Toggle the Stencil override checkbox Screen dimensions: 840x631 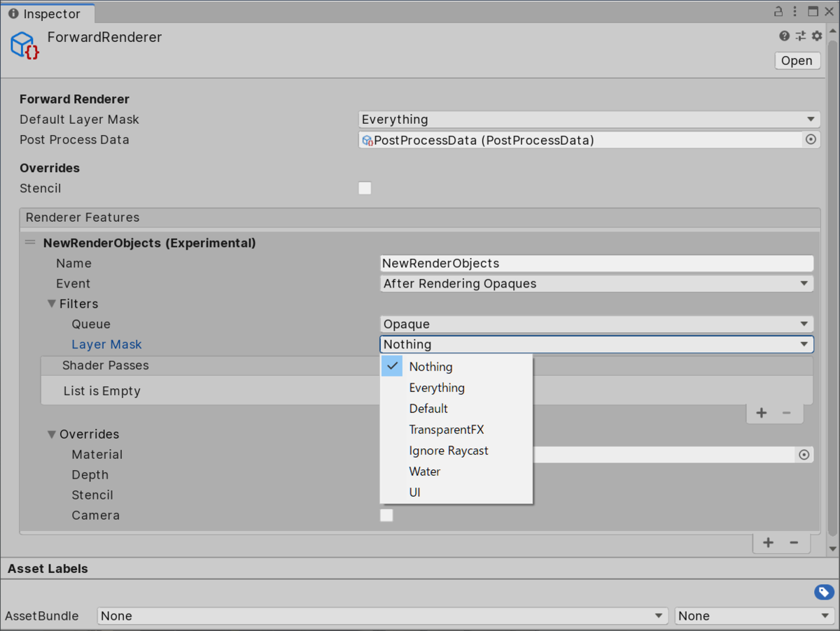(365, 188)
